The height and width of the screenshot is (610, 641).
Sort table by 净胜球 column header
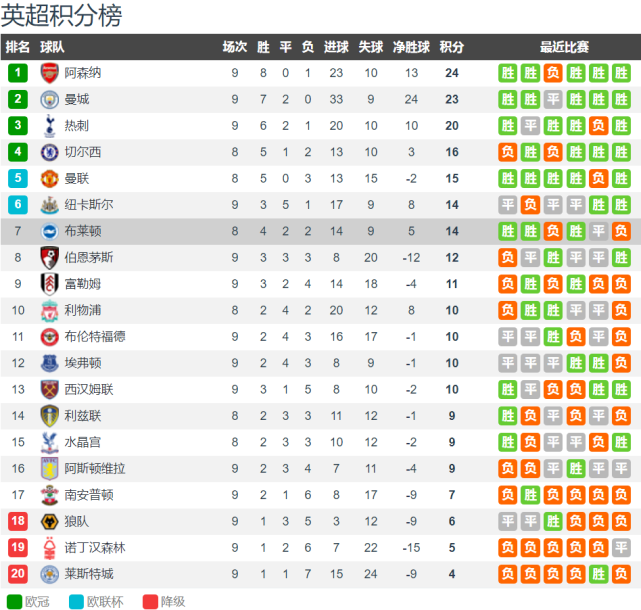[x=411, y=47]
